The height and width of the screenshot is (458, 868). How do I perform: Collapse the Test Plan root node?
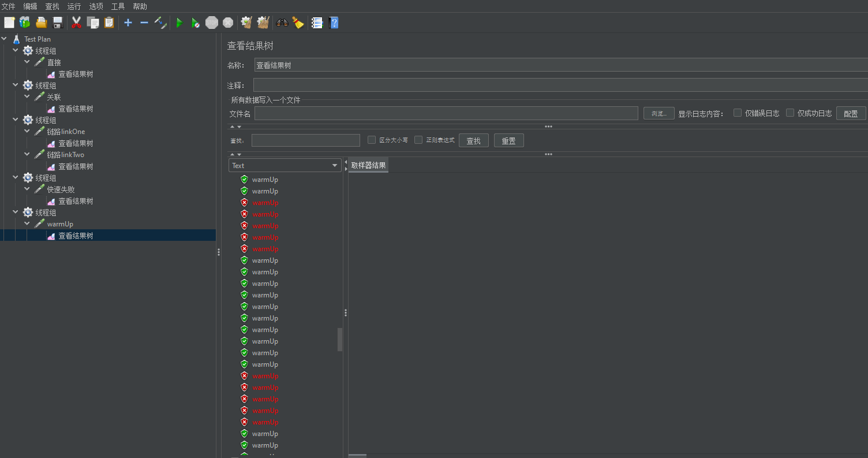(x=5, y=39)
